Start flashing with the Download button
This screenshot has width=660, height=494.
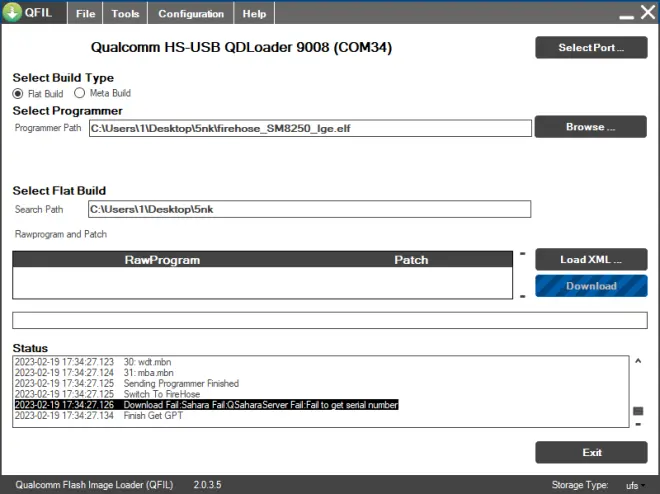[590, 286]
